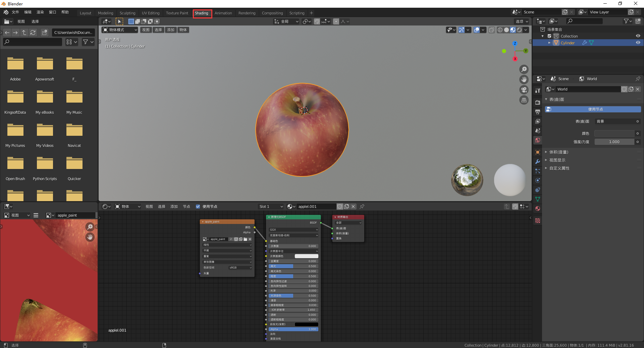The height and width of the screenshot is (348, 644).
Task: Click the World name field
Action: click(588, 89)
